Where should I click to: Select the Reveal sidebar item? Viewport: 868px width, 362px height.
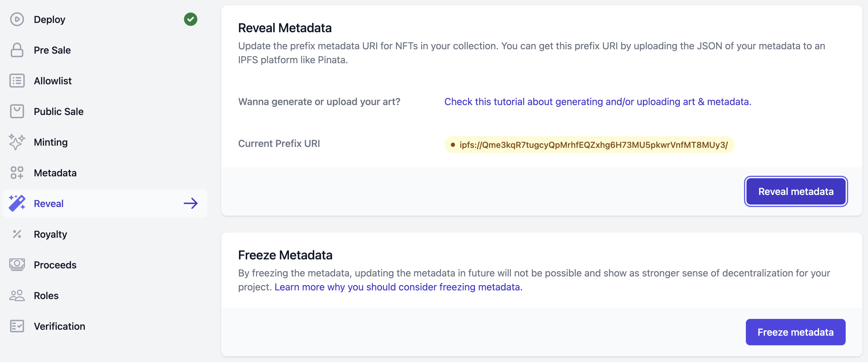105,203
